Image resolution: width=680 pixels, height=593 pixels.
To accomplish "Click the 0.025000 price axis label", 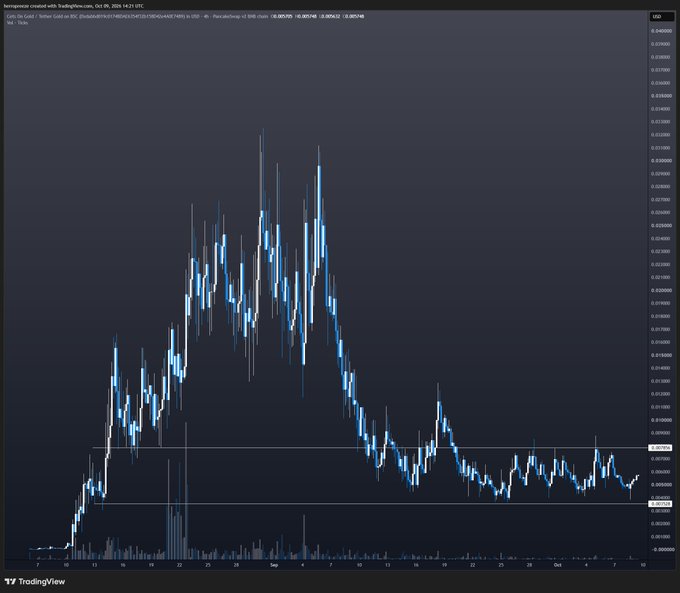I will (x=661, y=226).
